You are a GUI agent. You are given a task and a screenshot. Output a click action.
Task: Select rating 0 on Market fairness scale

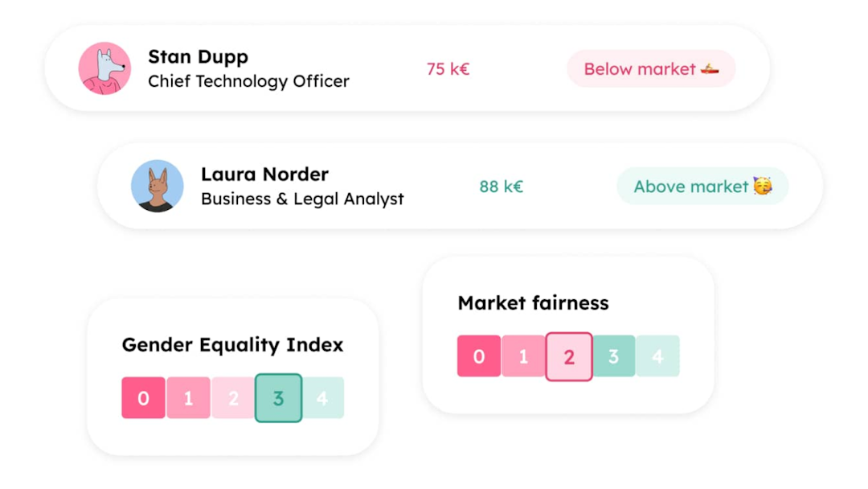478,356
